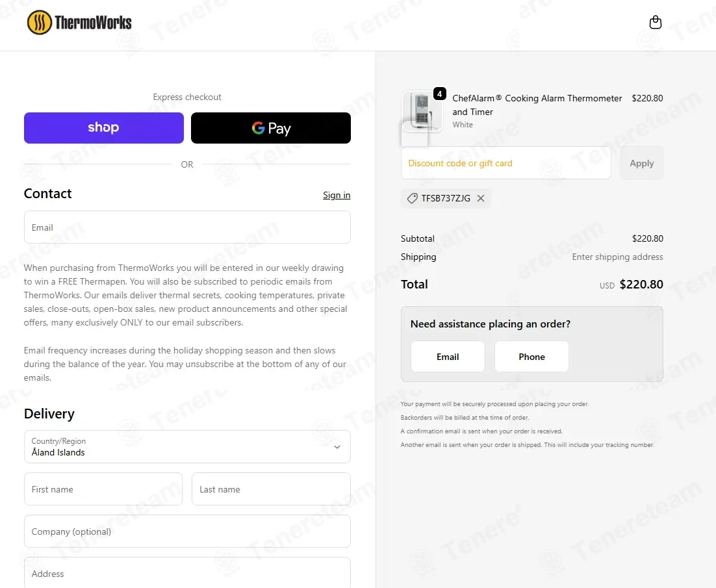Contact assistance via Email button

[448, 357]
